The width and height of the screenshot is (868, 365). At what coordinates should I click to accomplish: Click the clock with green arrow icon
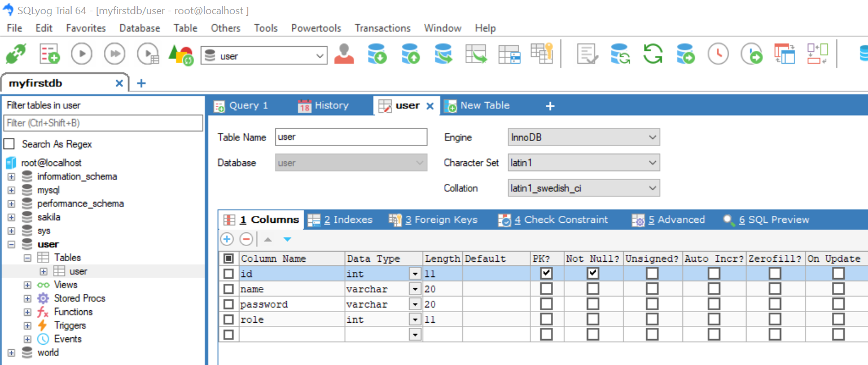752,54
